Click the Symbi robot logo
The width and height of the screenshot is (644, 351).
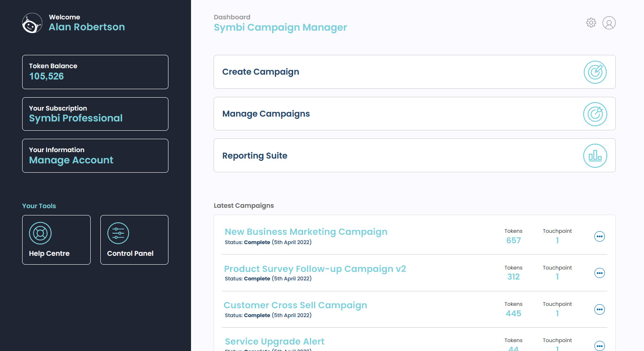tap(31, 23)
